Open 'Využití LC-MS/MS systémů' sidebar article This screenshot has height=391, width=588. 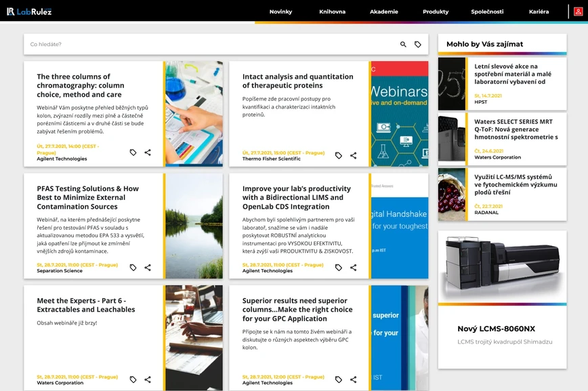point(516,184)
